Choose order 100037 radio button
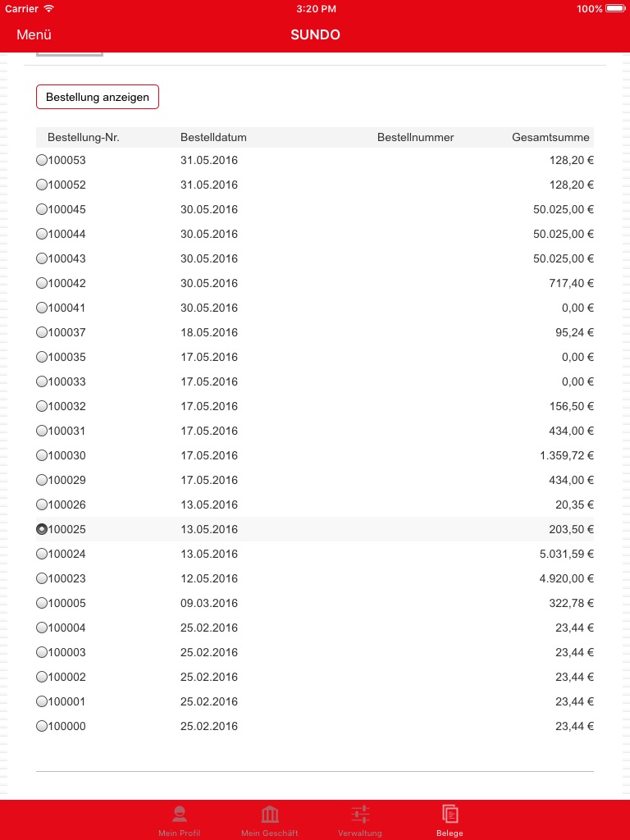Image resolution: width=630 pixels, height=840 pixels. click(42, 333)
